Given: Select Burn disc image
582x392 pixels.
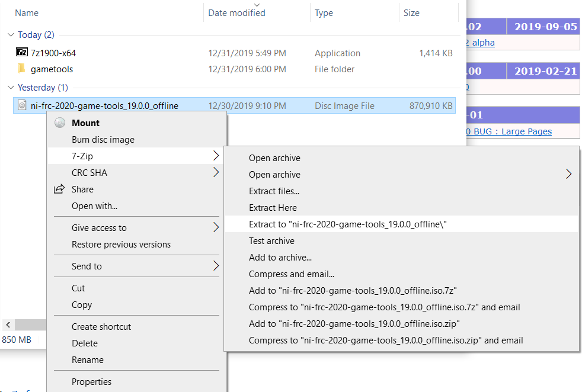Looking at the screenshot, I should [103, 140].
